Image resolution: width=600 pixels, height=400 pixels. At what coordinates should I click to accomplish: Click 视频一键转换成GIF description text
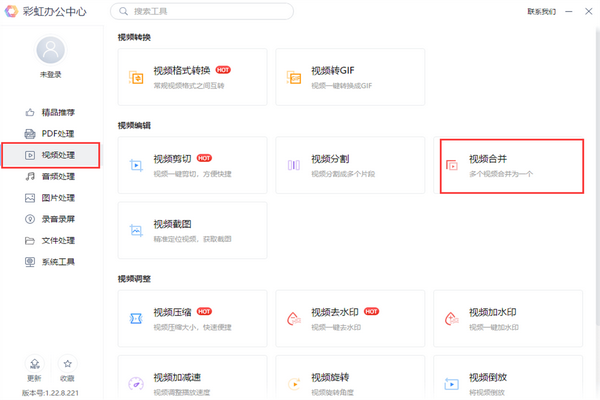[342, 86]
